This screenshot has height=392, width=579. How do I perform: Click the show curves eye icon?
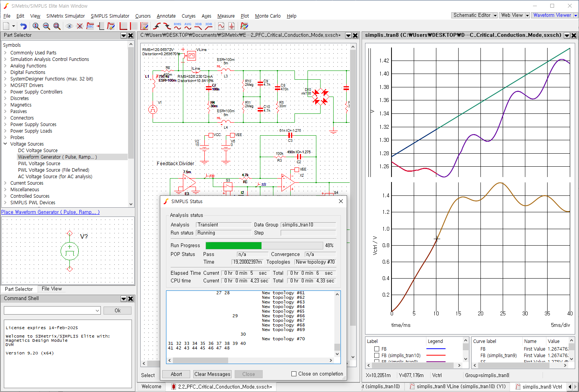(x=69, y=26)
